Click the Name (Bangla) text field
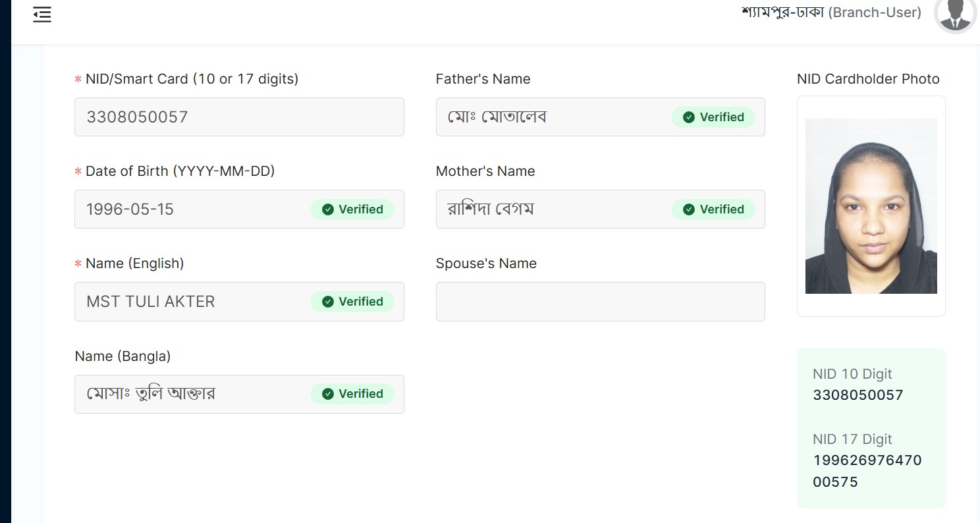Image resolution: width=980 pixels, height=523 pixels. tap(191, 394)
